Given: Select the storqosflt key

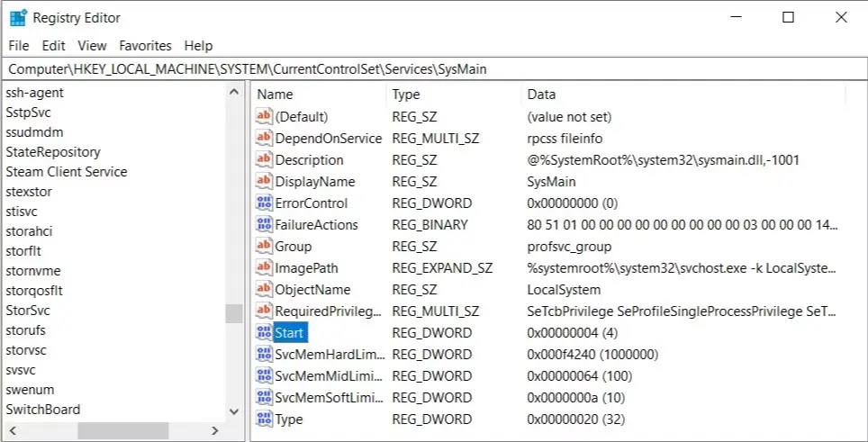Looking at the screenshot, I should pyautogui.click(x=34, y=291).
